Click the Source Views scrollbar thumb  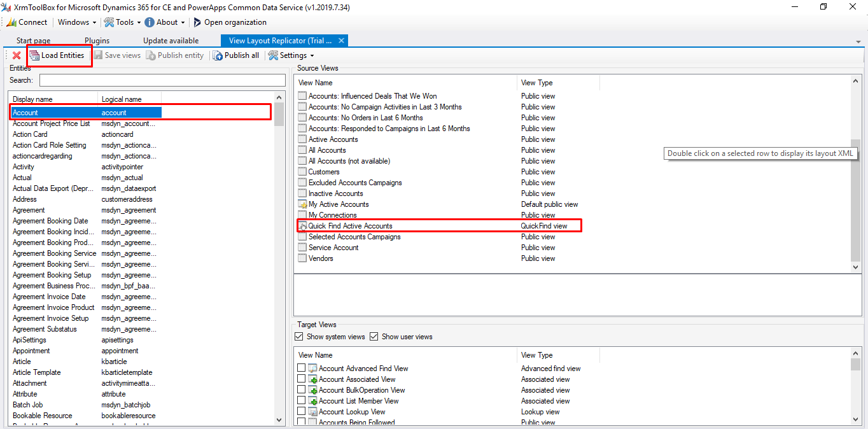coord(857,200)
